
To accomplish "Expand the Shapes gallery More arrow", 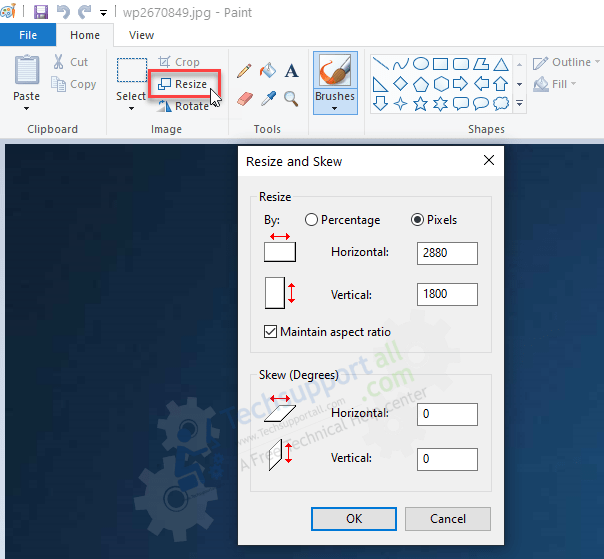I will [520, 103].
